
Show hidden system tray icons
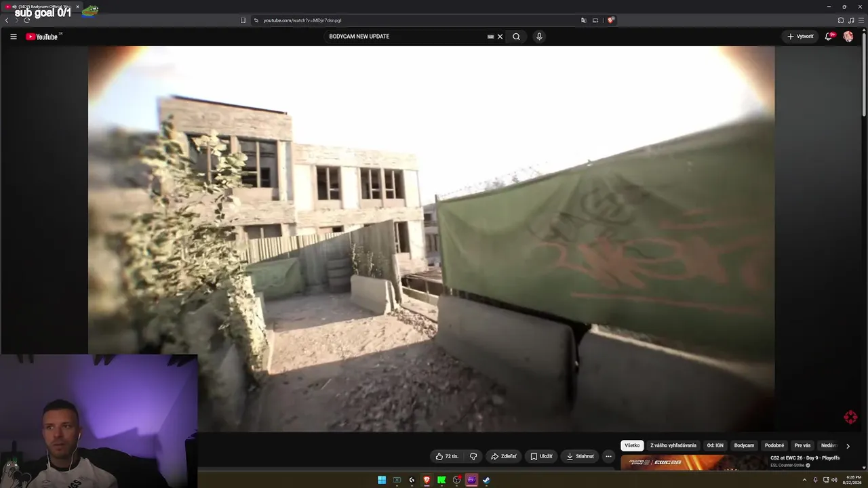804,480
